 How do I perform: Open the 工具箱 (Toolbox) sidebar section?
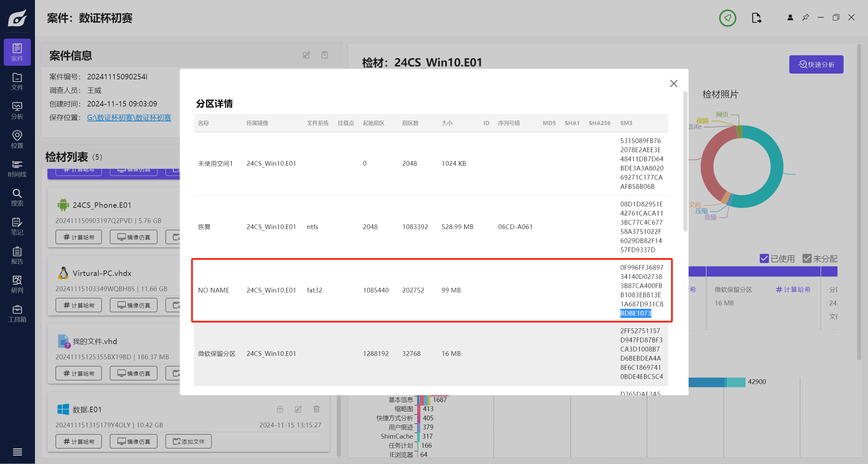17,314
